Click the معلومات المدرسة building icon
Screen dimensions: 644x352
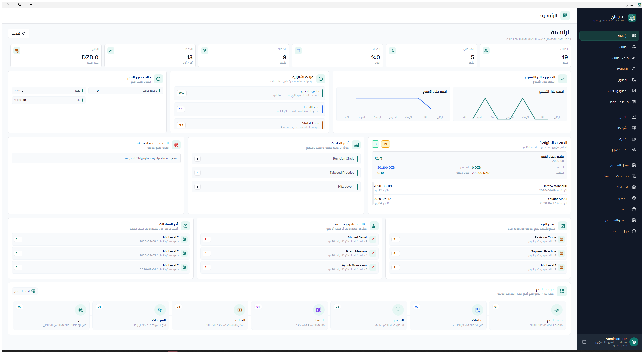coord(634,176)
